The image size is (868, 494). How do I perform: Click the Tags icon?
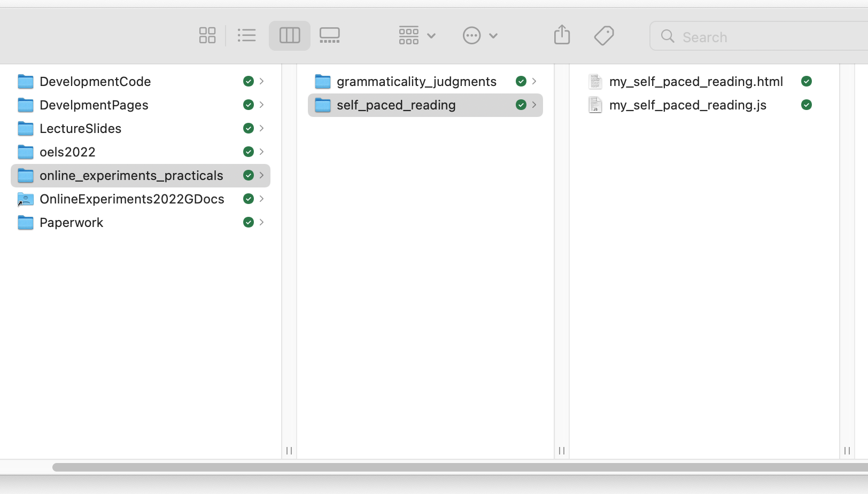tap(604, 36)
